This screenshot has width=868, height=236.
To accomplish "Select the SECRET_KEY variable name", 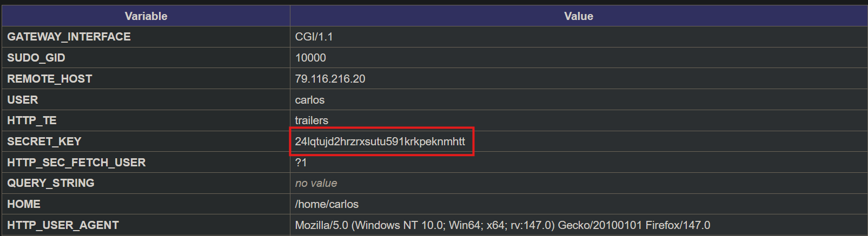I will tap(44, 141).
